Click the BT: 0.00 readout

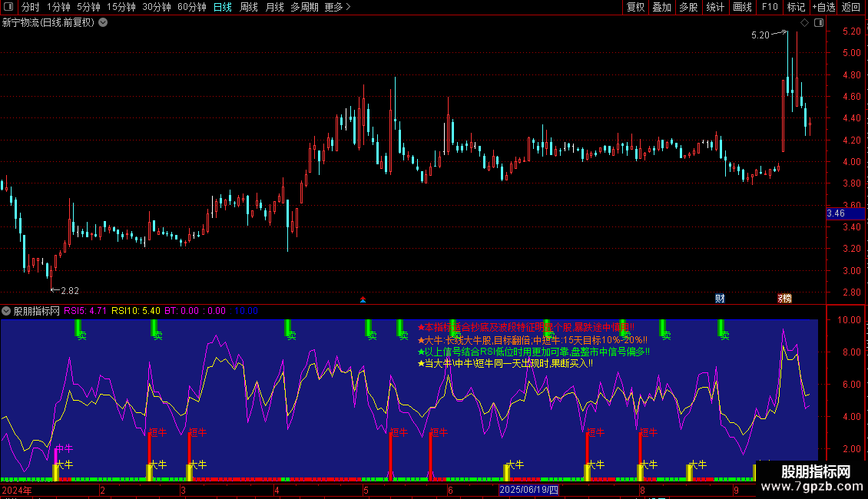[181, 311]
